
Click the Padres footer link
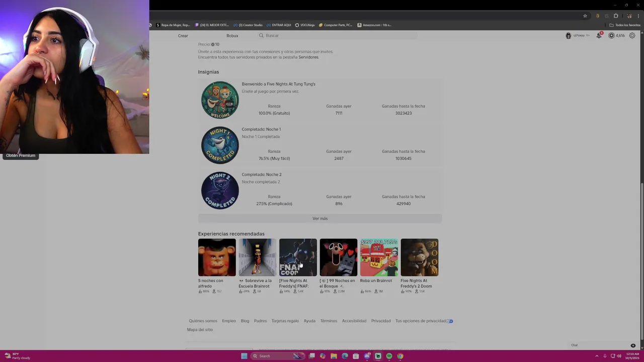click(261, 321)
